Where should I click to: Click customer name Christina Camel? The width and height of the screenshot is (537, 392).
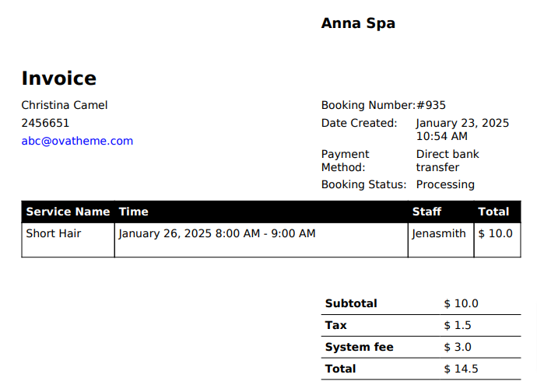coord(65,105)
